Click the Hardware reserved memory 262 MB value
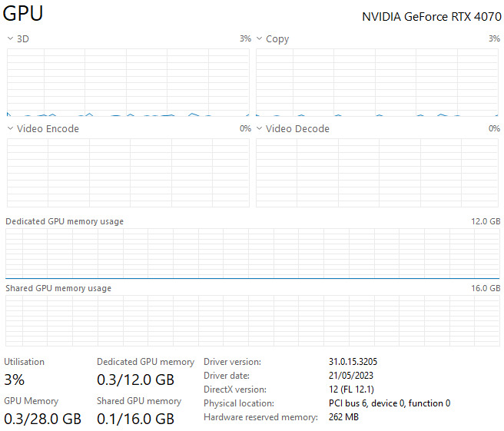 [343, 417]
